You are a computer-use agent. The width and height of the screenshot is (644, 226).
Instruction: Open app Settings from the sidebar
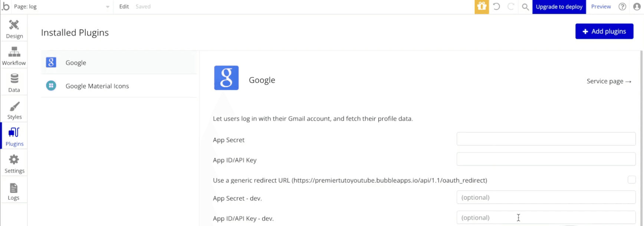pos(14,163)
